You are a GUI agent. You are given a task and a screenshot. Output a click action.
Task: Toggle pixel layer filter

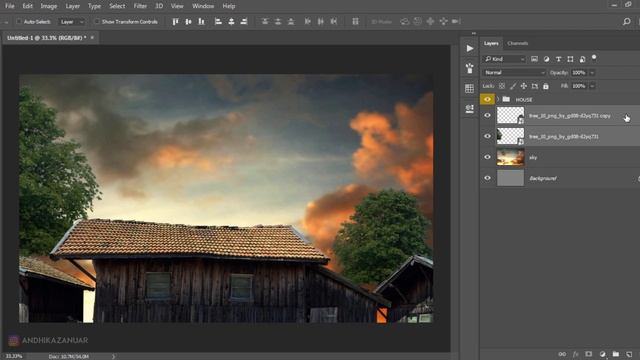[x=534, y=59]
